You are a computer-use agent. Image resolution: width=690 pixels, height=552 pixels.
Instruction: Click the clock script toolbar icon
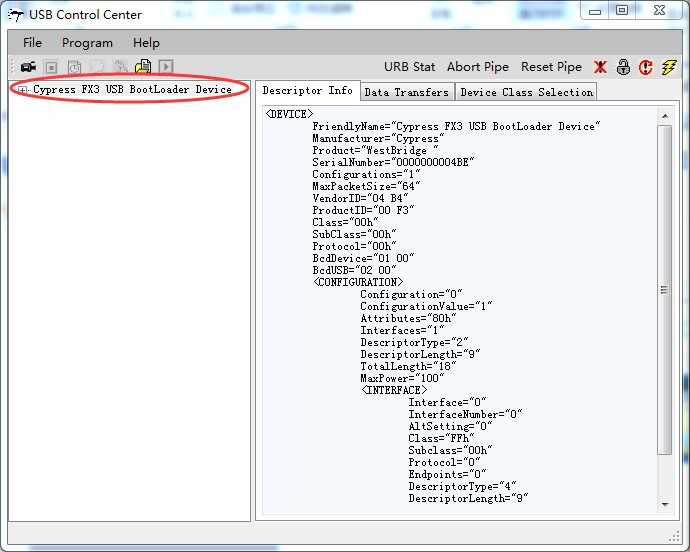click(74, 67)
